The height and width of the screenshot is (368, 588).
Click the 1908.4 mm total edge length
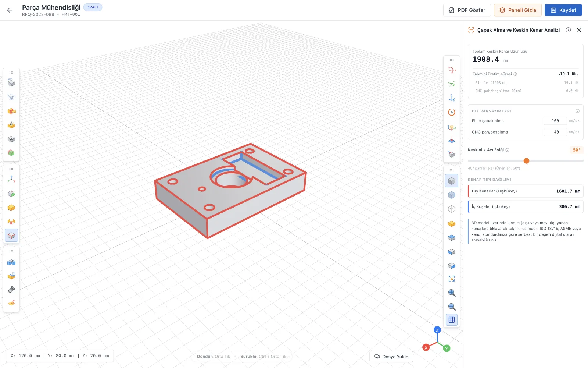[490, 60]
